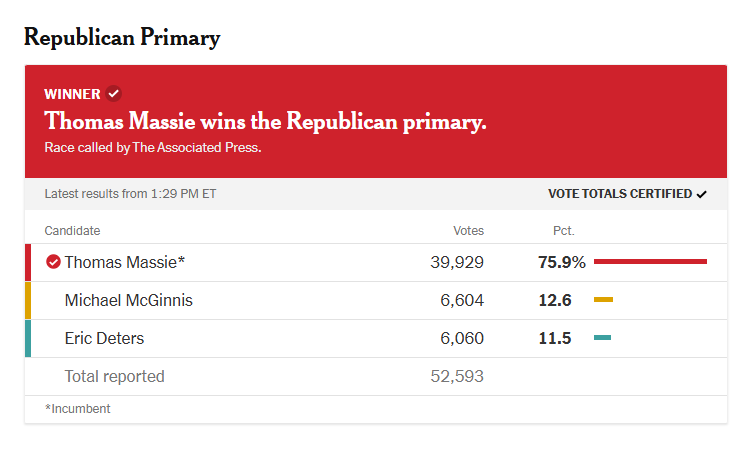
Task: Click the yellow color strip beside Michael McGinnis
Action: pos(28,300)
